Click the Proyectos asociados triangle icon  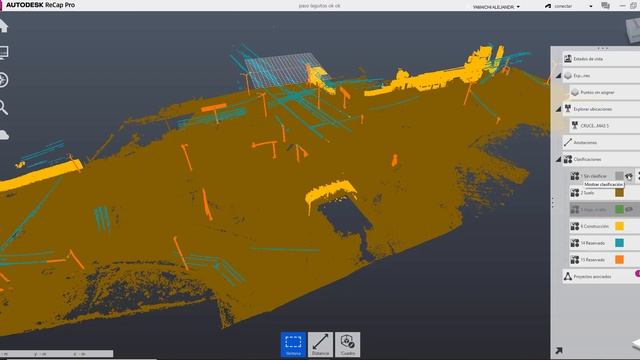click(x=568, y=276)
